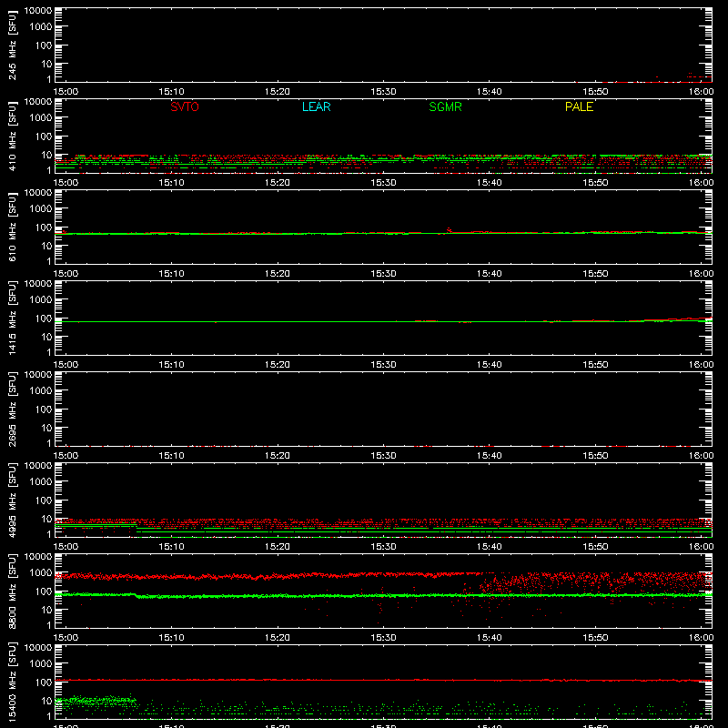Screen dimensions: 728x728
Task: Select the 15400 MHz [SFU] axis title
Action: coord(12,682)
